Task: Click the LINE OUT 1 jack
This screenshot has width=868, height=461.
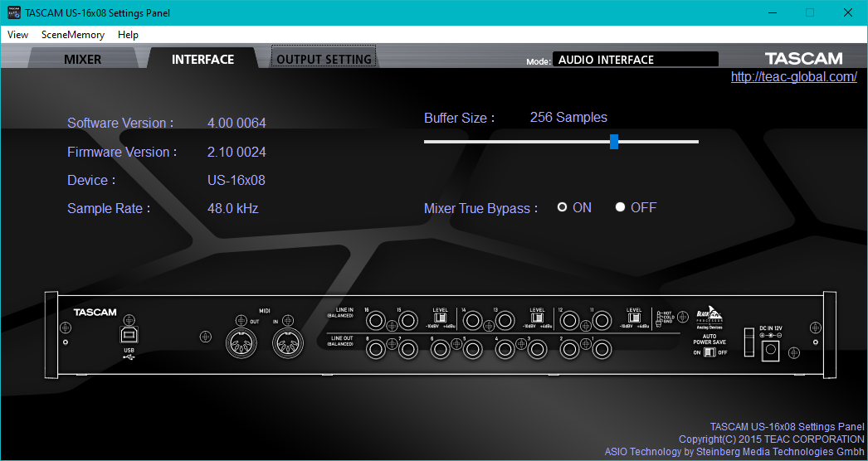Action: (601, 349)
